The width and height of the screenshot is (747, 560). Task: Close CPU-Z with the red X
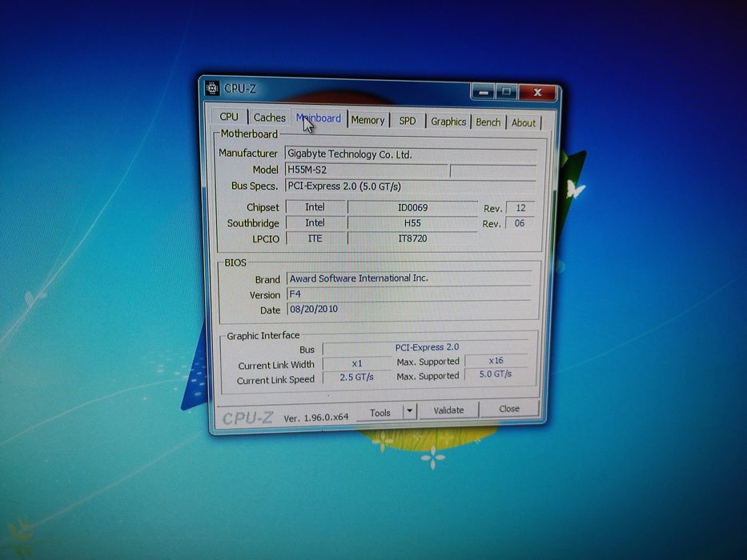pos(537,92)
